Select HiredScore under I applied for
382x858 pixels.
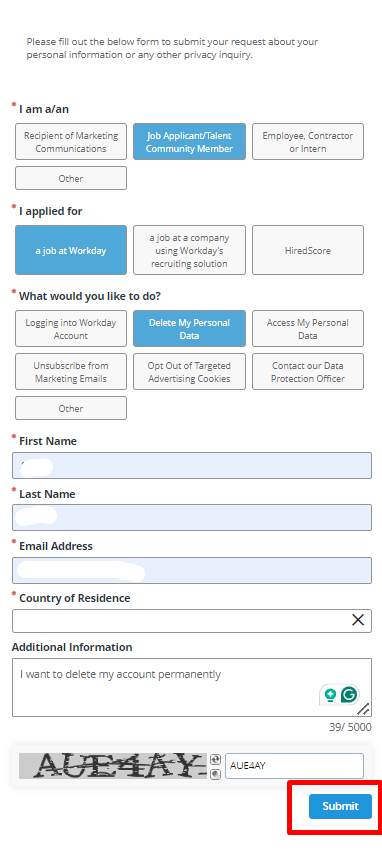[x=308, y=251]
